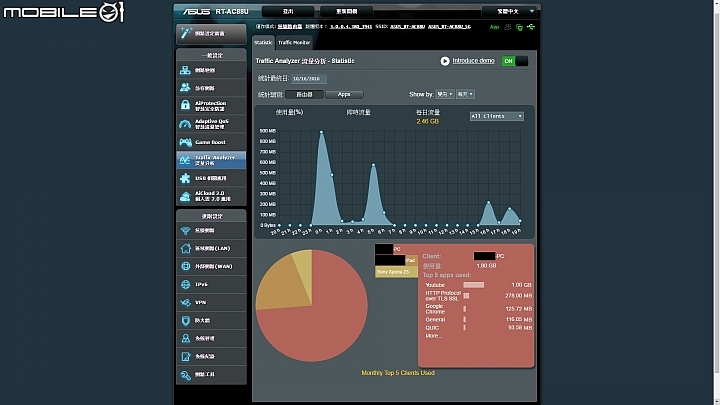Switch to the Traffic Monitor tab
The image size is (720, 405).
pos(294,42)
